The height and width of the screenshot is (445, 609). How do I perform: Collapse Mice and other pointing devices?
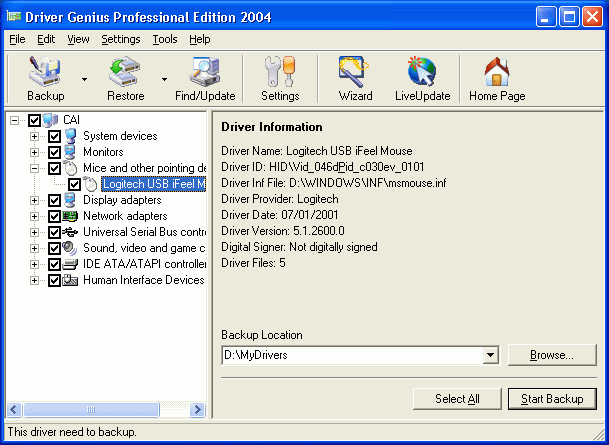coord(34,168)
